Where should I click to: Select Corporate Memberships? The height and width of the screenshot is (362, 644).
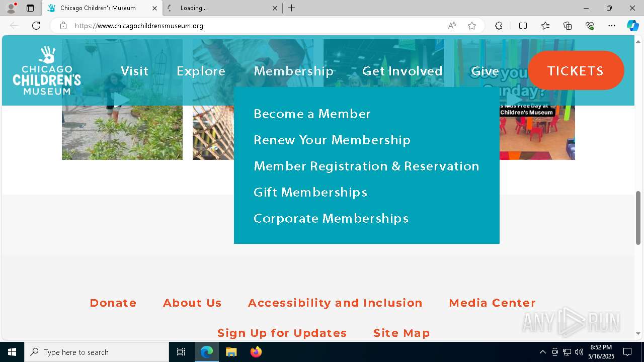[x=331, y=219]
